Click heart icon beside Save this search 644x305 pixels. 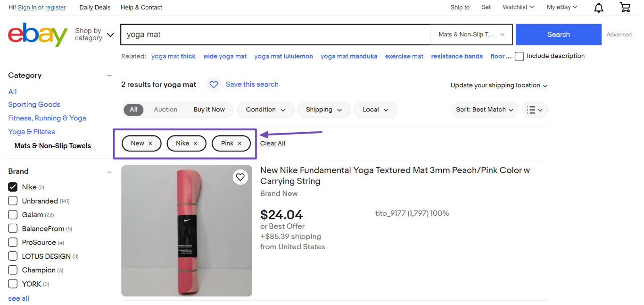(x=214, y=85)
